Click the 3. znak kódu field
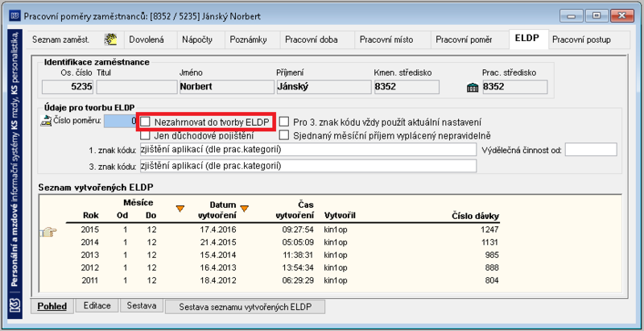The width and height of the screenshot is (644, 331). [x=308, y=166]
